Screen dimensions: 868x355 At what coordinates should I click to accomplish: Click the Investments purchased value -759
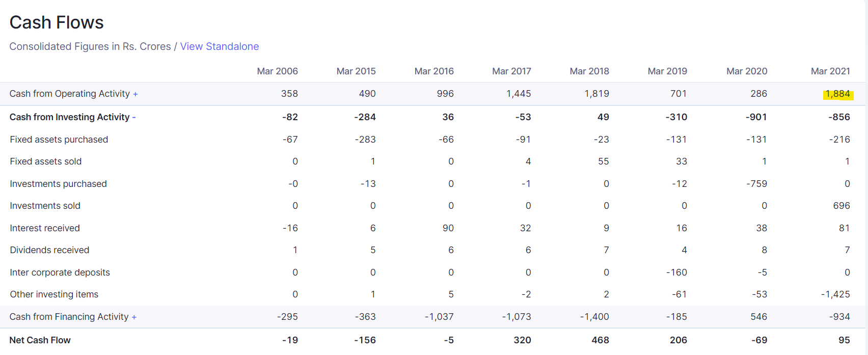point(756,184)
